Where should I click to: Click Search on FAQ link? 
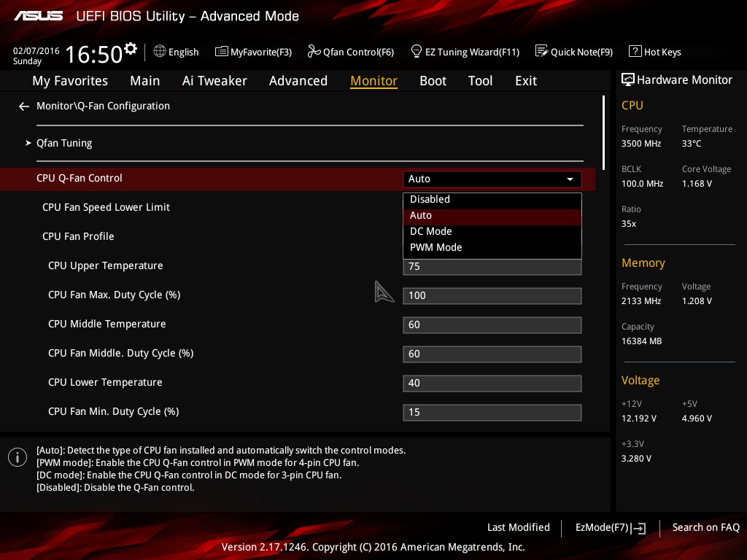705,528
